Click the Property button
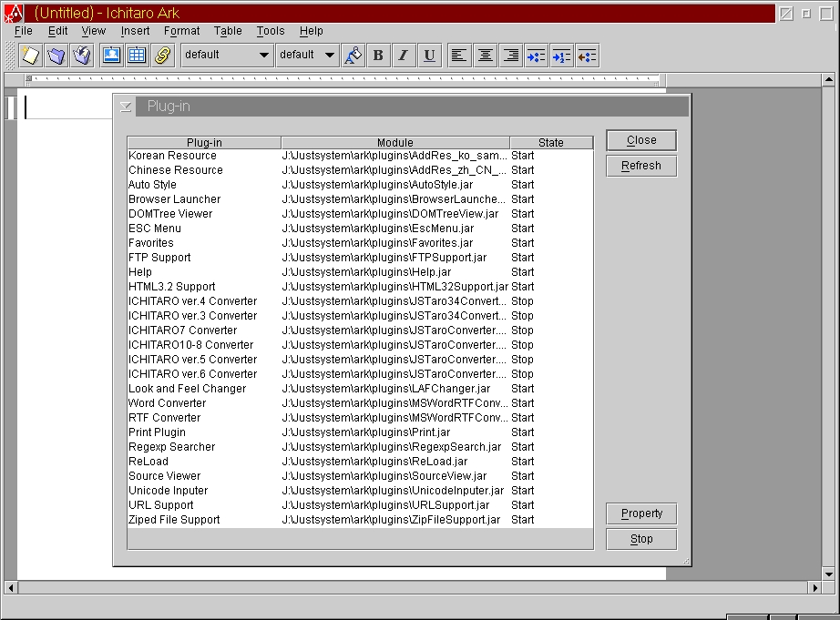This screenshot has width=840, height=620. (641, 513)
